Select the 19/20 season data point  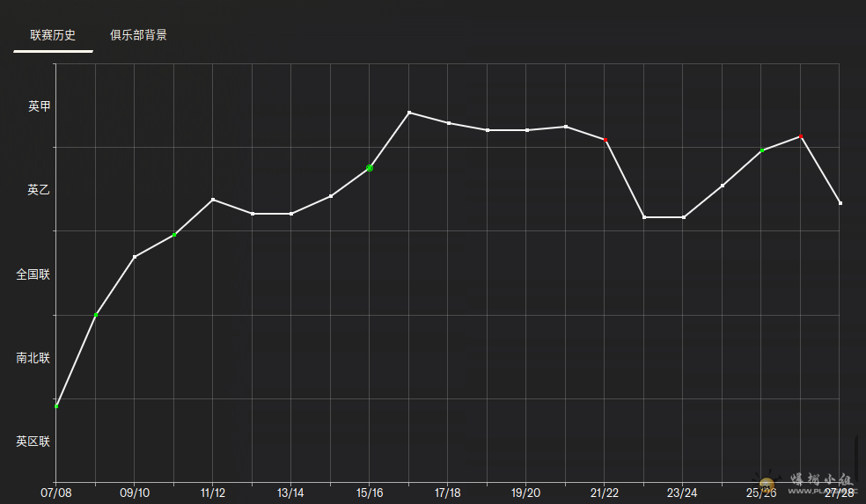(527, 130)
